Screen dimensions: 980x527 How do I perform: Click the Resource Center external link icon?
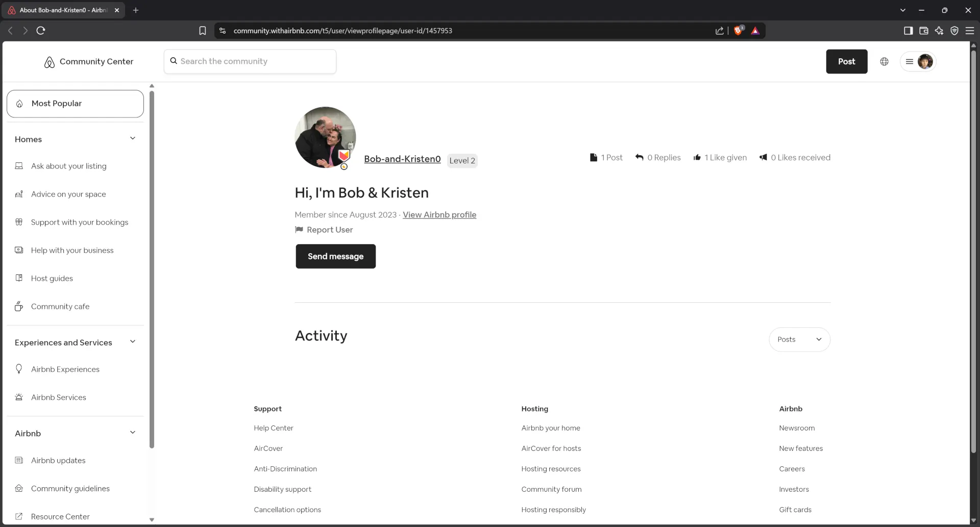click(19, 516)
